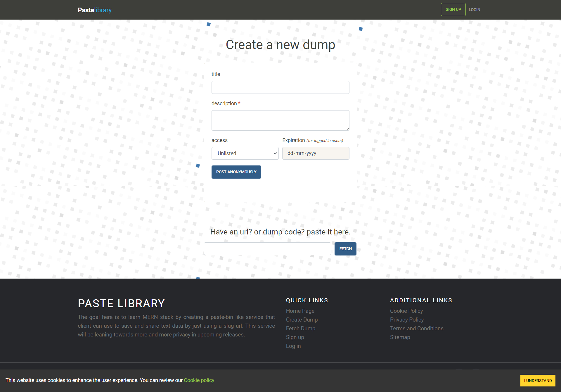
Task: Click into the description textarea
Action: (x=280, y=120)
